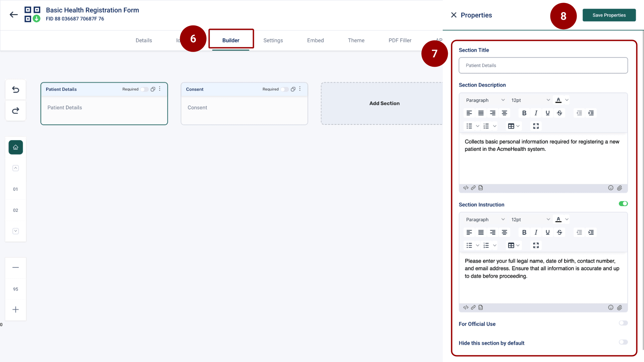This screenshot has height=362, width=644.
Task: Click the undo arrow icon
Action: click(x=15, y=89)
